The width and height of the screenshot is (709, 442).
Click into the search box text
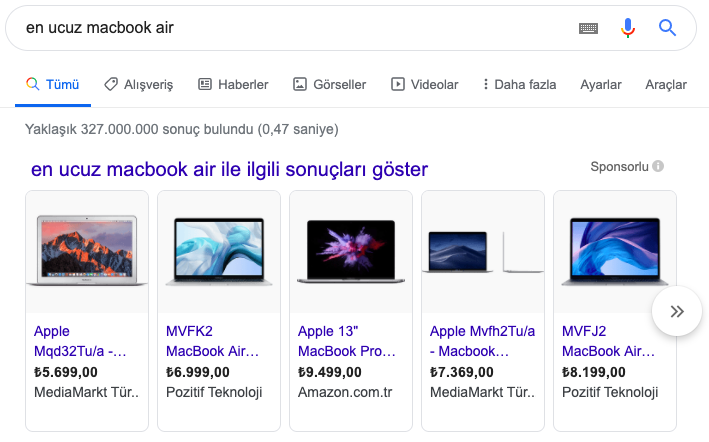tap(99, 28)
